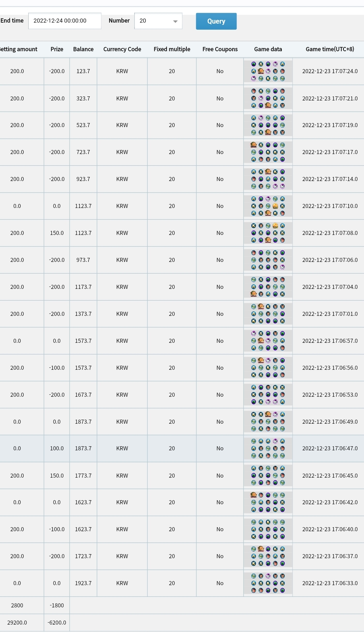The image size is (364, 633).
Task: Focus the End time date input field
Action: coord(65,21)
